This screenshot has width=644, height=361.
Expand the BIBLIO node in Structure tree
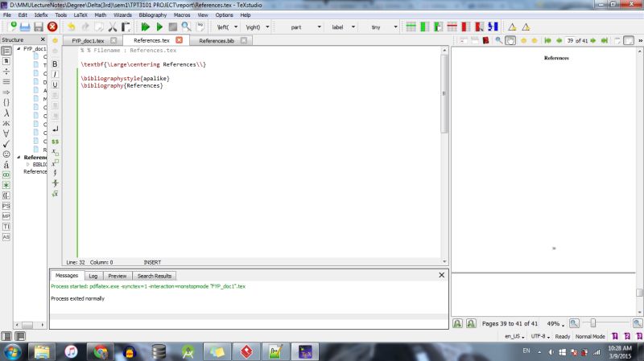pos(28,164)
